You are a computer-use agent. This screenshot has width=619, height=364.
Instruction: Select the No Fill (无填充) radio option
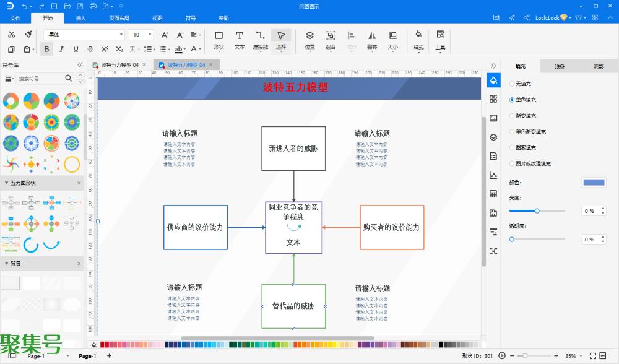[x=512, y=84]
